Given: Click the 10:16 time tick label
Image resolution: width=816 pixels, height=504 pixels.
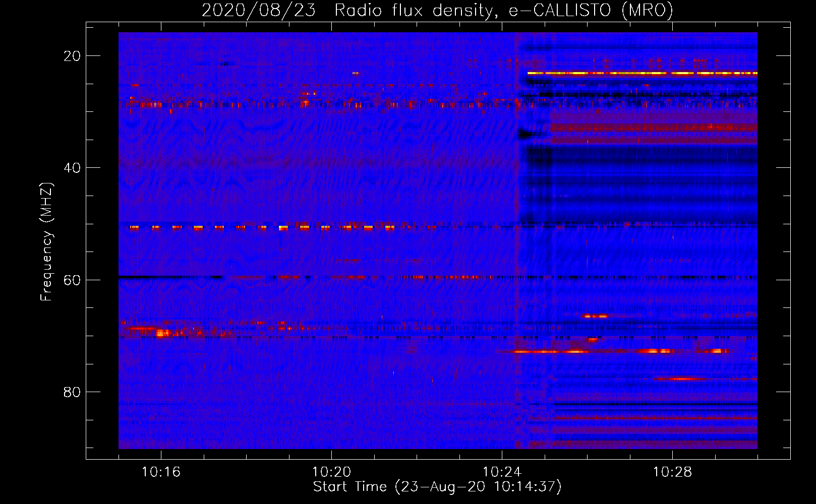Looking at the screenshot, I should point(161,472).
